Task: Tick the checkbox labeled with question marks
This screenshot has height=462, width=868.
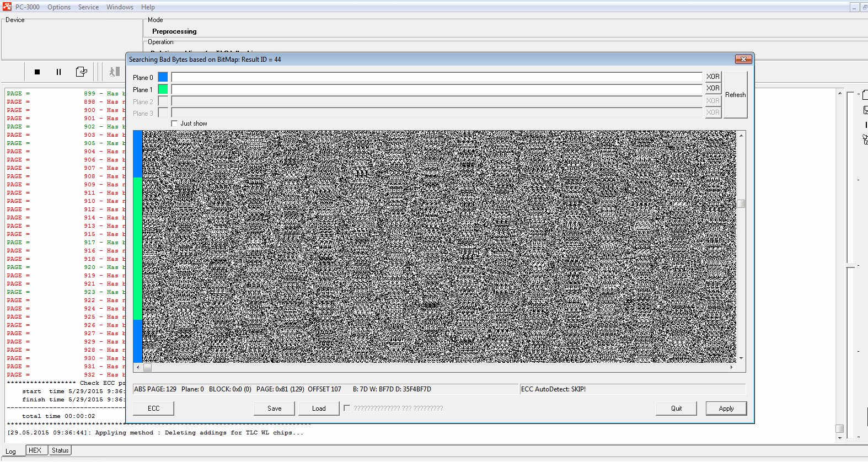Action: 347,408
